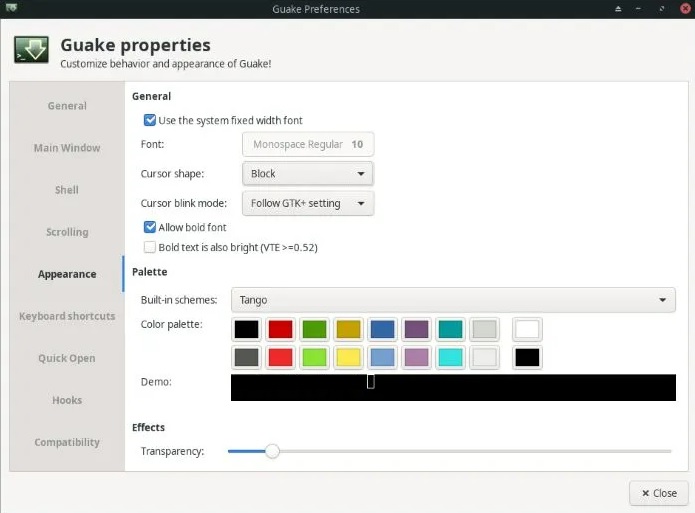Click the black Demo terminal preview area
Viewport: 695px width, 513px height.
453,388
